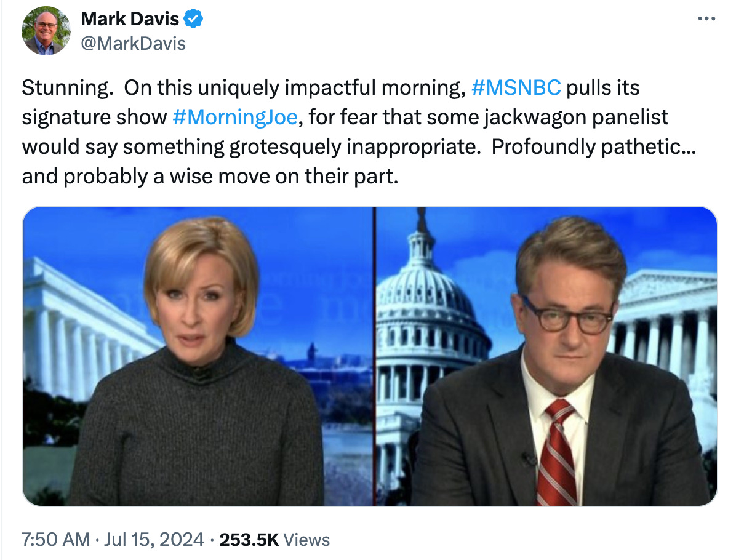Open right photo of man wearing glasses
This screenshot has height=560, width=736.
tap(547, 356)
